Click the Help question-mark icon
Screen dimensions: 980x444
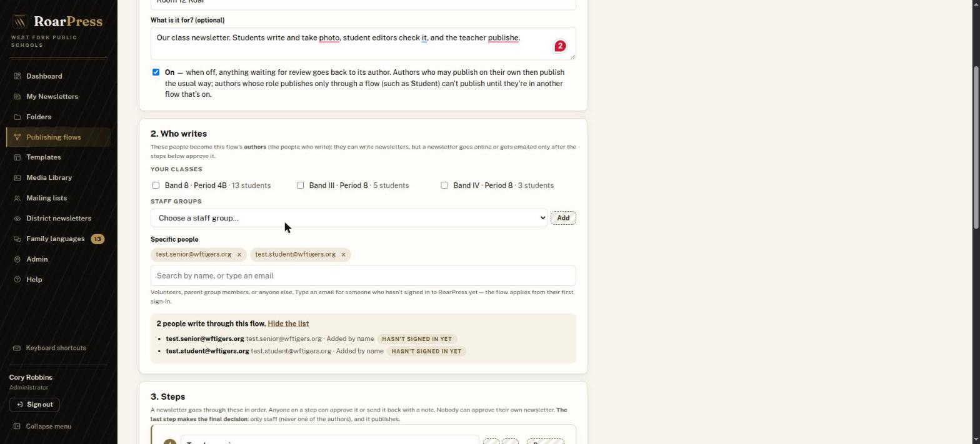click(17, 280)
